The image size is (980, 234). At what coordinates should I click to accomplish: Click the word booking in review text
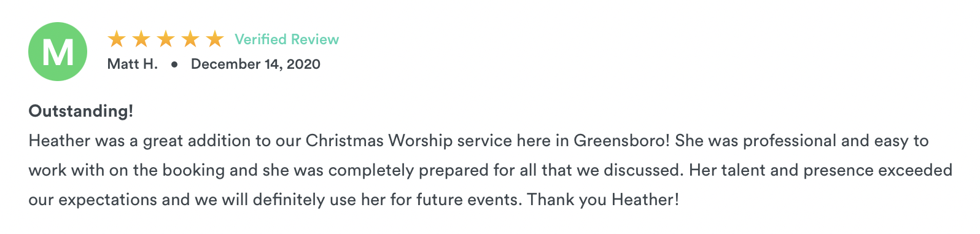(185, 170)
